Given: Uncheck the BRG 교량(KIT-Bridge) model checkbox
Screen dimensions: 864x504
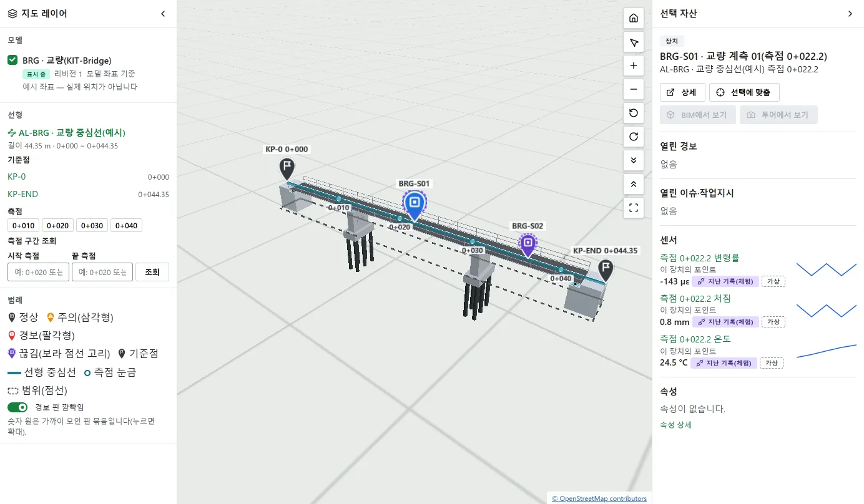Looking at the screenshot, I should click(12, 61).
